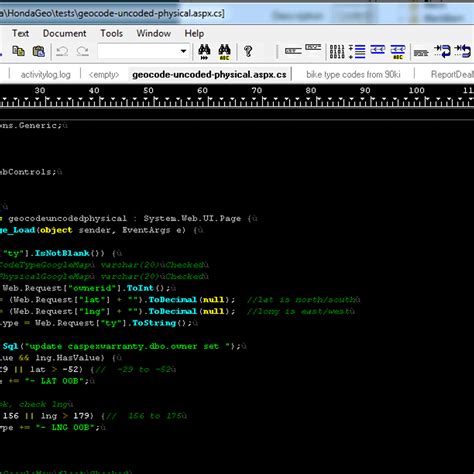Switch to bike type codes from 90ki tab
The width and height of the screenshot is (474, 474).
coord(353,74)
